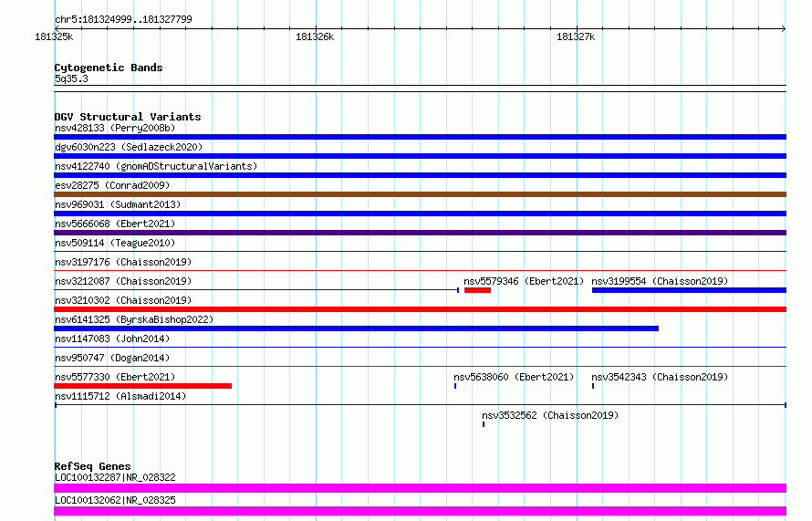812x521 pixels.
Task: Select the blue nsv428133 variant bar
Action: point(420,137)
